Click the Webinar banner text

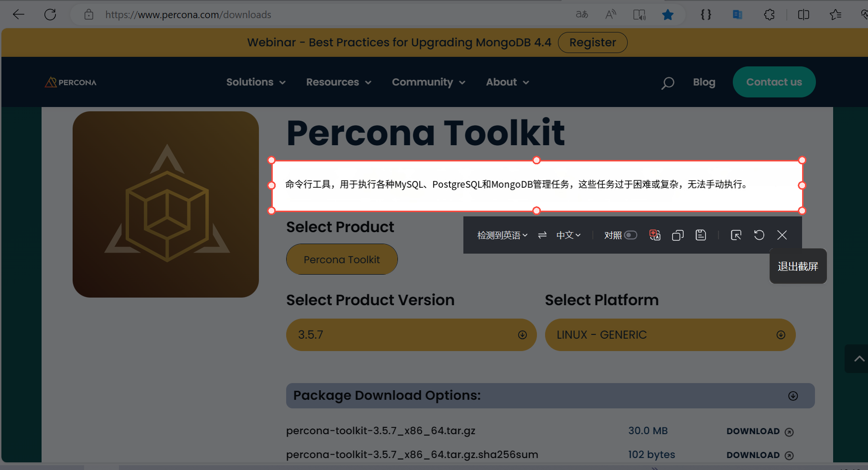tap(399, 43)
